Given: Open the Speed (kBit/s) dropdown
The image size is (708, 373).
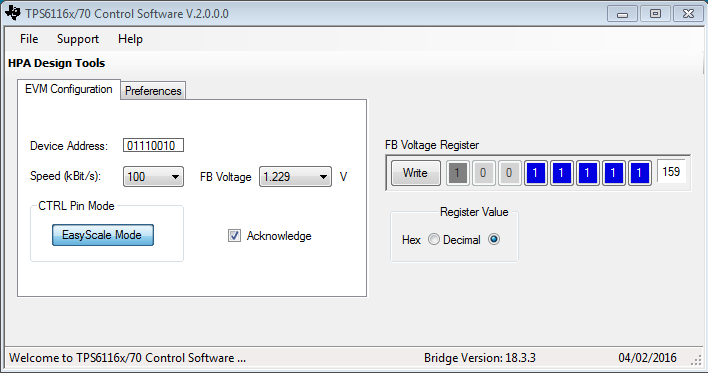Looking at the screenshot, I should click(153, 177).
